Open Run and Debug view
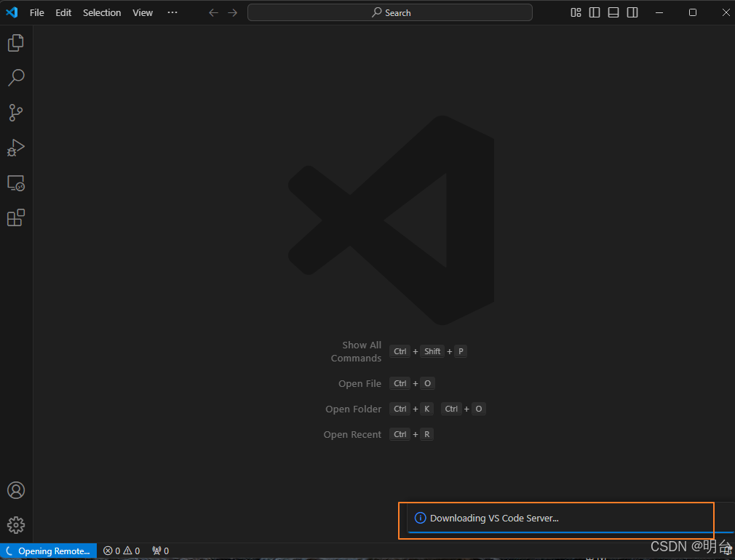This screenshot has height=560, width=735. tap(16, 148)
